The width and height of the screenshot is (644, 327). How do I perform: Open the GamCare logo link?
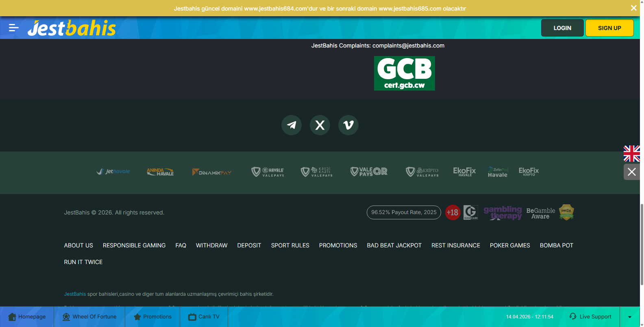471,212
